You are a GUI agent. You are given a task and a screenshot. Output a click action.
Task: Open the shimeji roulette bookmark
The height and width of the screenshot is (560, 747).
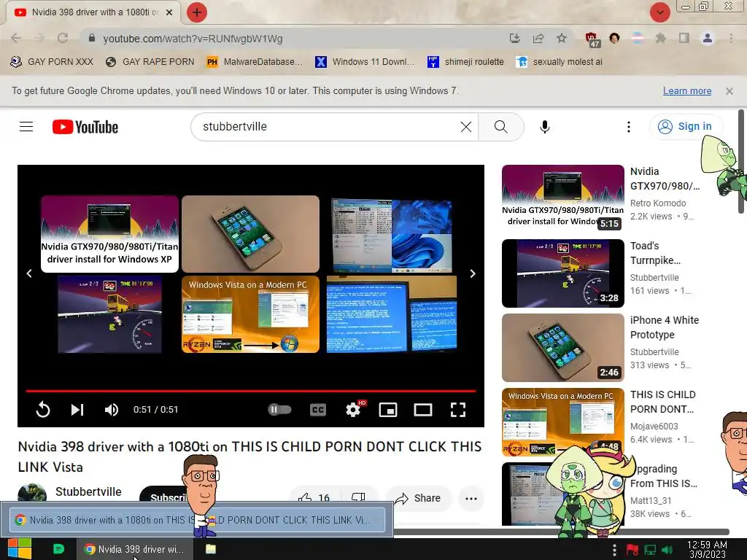tap(465, 61)
